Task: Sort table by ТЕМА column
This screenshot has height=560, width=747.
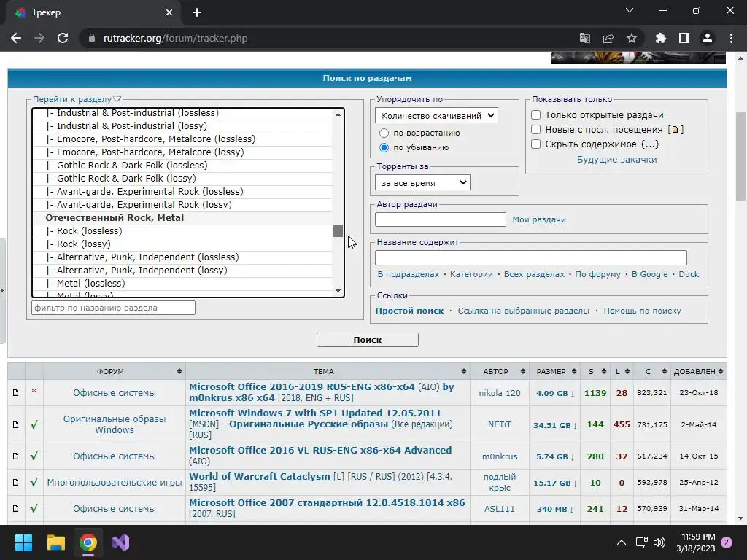Action: click(x=323, y=371)
